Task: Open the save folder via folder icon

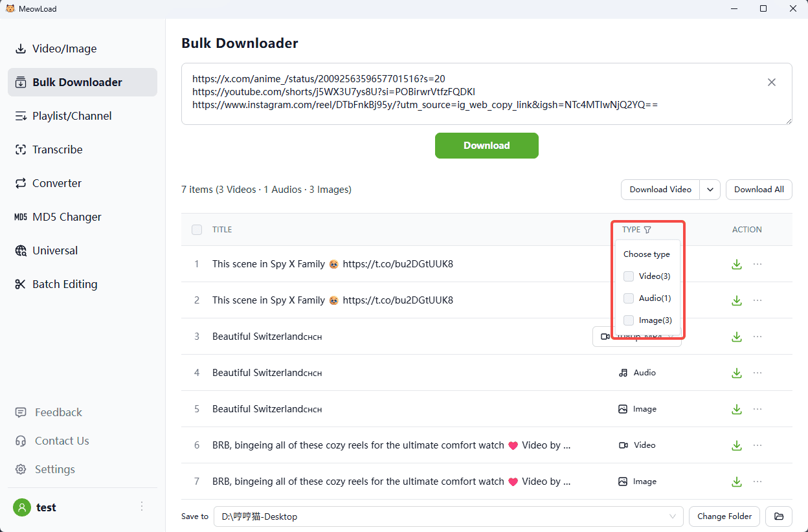Action: pos(778,516)
